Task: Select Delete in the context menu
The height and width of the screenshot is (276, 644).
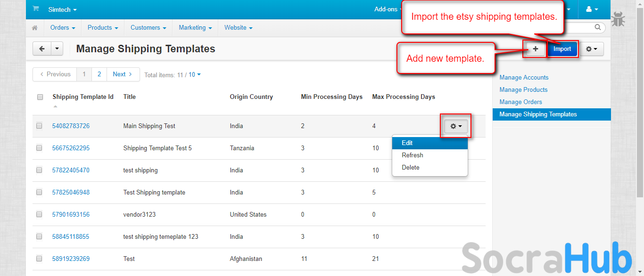Action: click(411, 167)
